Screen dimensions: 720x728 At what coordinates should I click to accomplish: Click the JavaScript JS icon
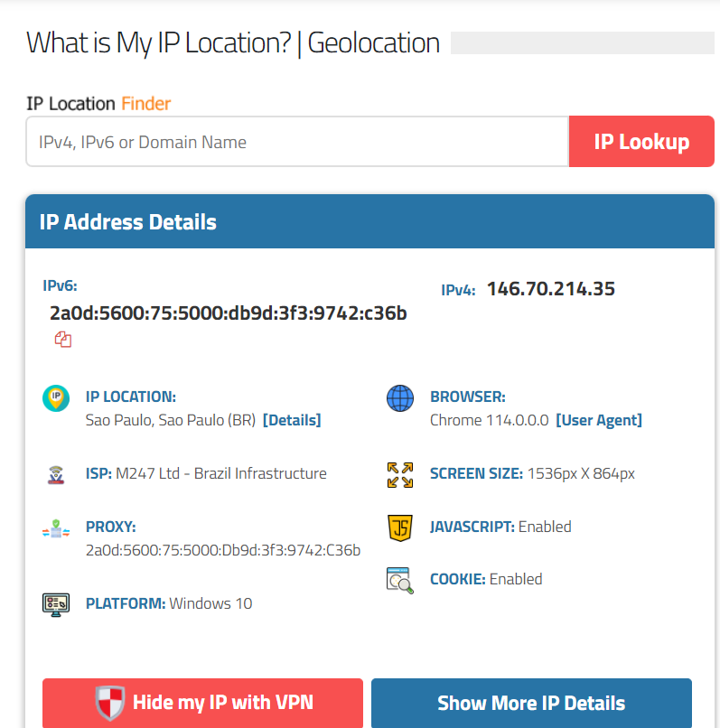point(399,527)
